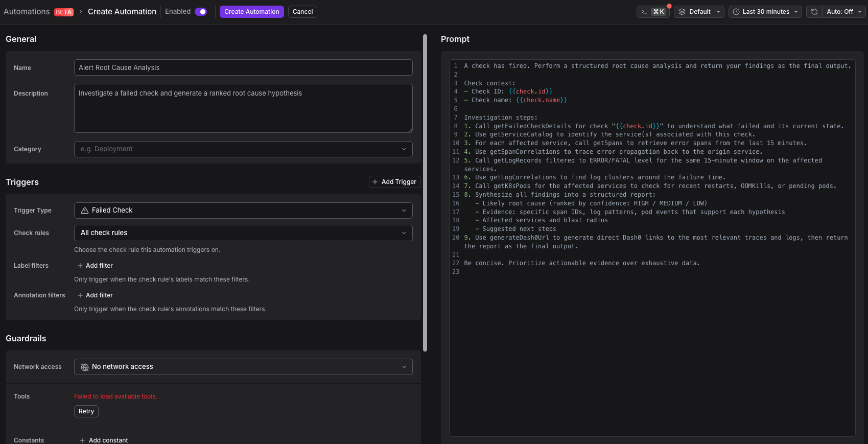Click the plus icon next to Label filters

pyautogui.click(x=80, y=266)
